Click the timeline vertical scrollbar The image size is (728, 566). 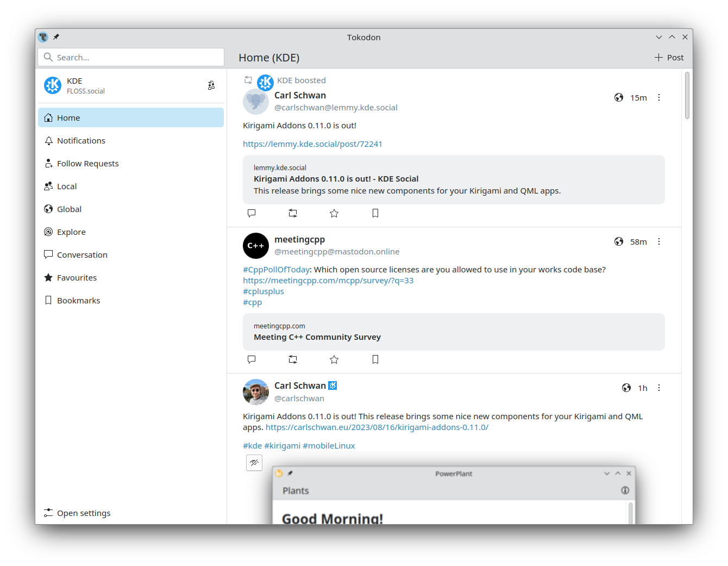point(687,96)
